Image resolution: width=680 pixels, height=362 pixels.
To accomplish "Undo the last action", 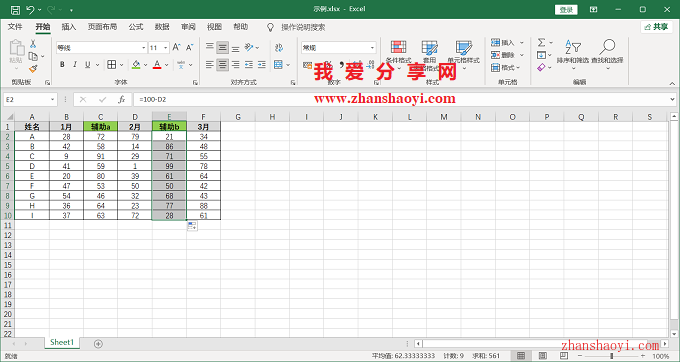I will (30, 10).
